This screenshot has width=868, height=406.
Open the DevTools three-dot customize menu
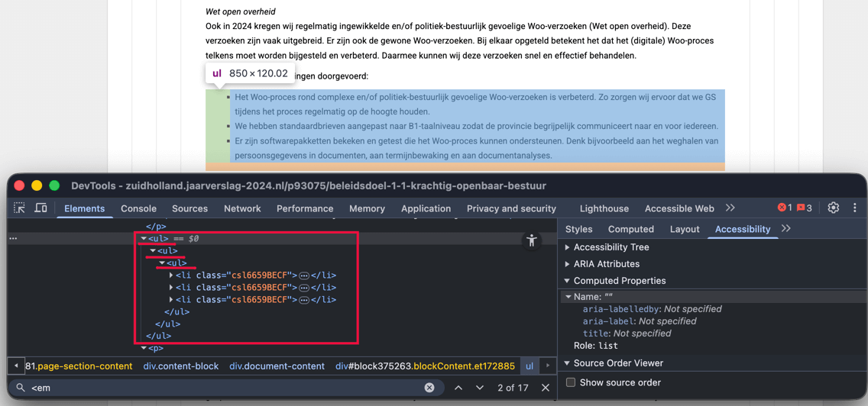[x=855, y=208]
